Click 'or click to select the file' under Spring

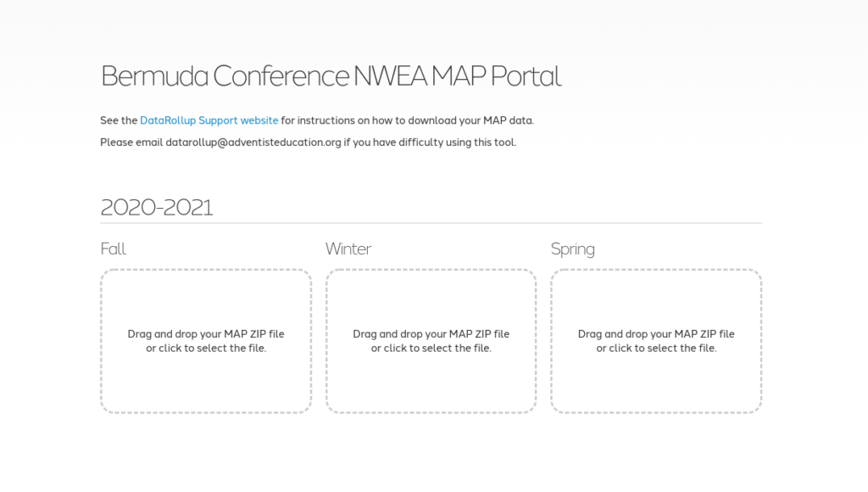click(656, 349)
